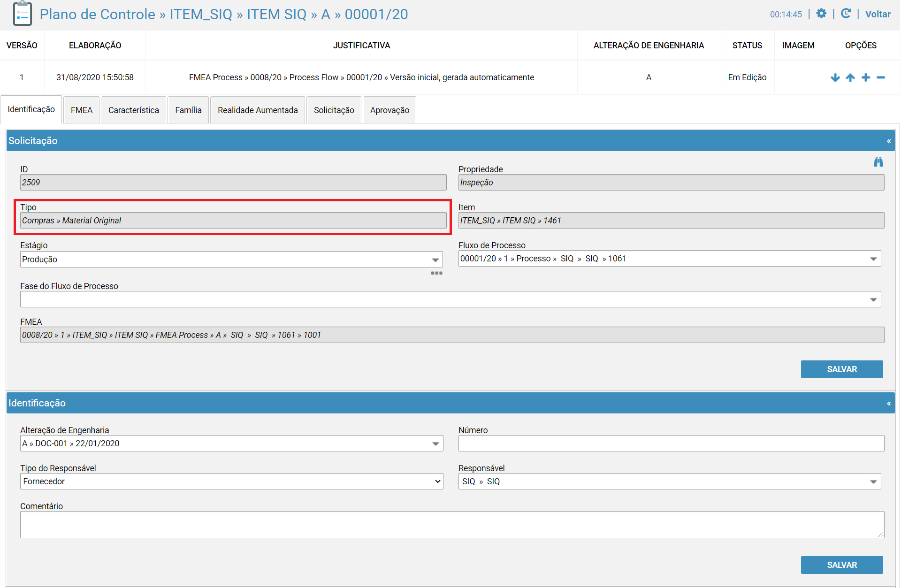Click the FMEA field starting 0008/20
Image resolution: width=901 pixels, height=588 pixels.
(452, 335)
